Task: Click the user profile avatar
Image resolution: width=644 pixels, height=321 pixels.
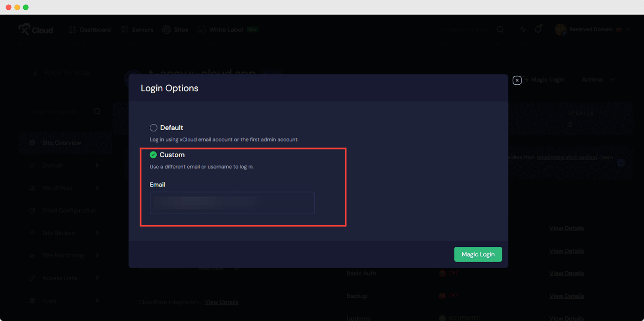Action: pyautogui.click(x=560, y=30)
